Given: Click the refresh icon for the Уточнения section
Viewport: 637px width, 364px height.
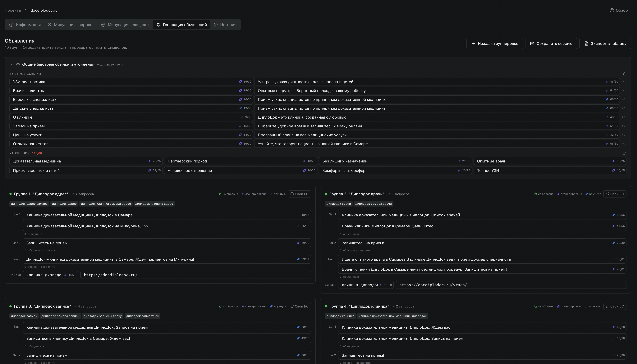Looking at the screenshot, I should click(x=625, y=153).
